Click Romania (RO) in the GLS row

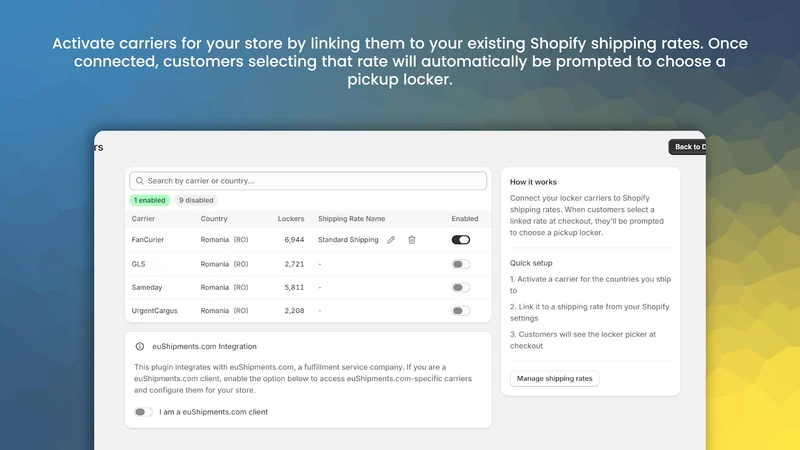click(224, 264)
